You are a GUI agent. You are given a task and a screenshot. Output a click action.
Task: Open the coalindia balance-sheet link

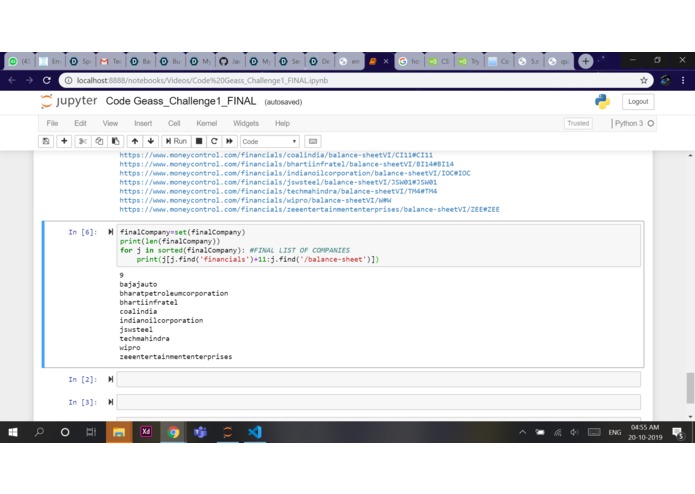point(276,155)
